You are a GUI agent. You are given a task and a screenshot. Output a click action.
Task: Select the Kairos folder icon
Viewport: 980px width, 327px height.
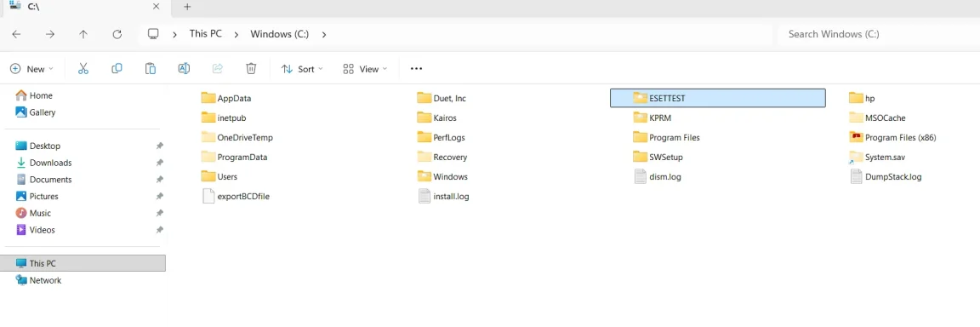tap(424, 118)
